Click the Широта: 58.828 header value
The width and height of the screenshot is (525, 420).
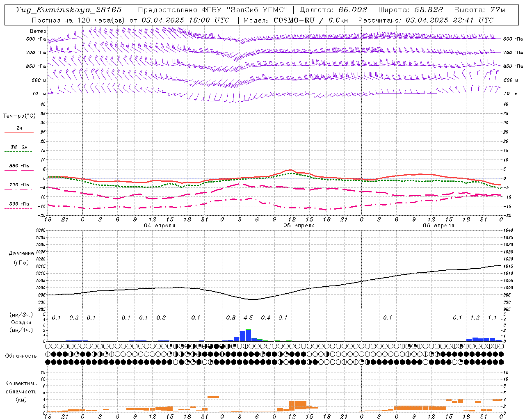tap(411, 10)
